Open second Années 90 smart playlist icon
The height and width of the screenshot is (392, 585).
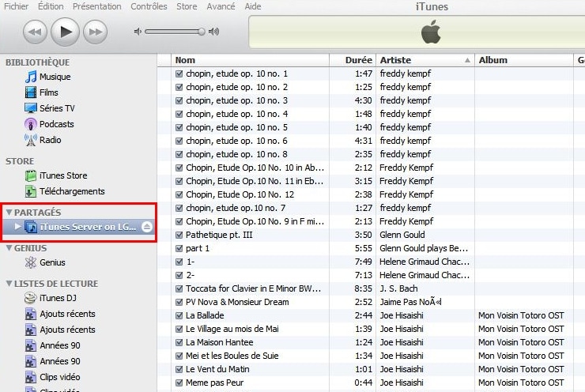pos(31,361)
